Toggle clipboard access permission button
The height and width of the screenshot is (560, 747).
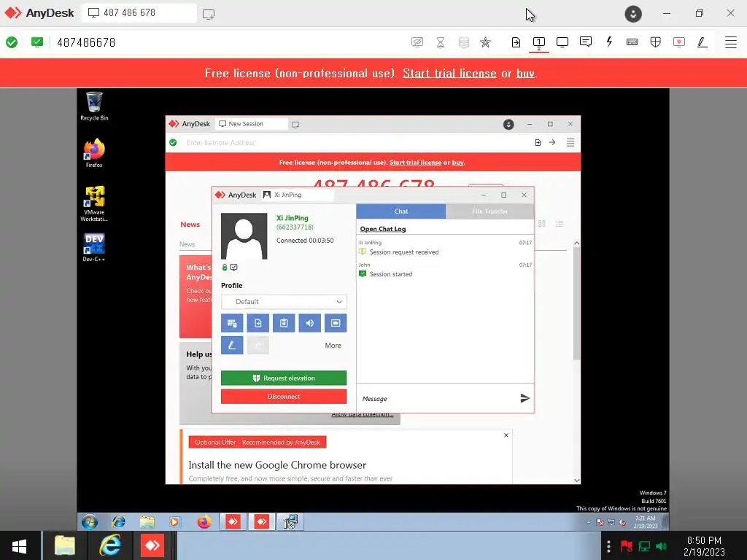point(284,323)
